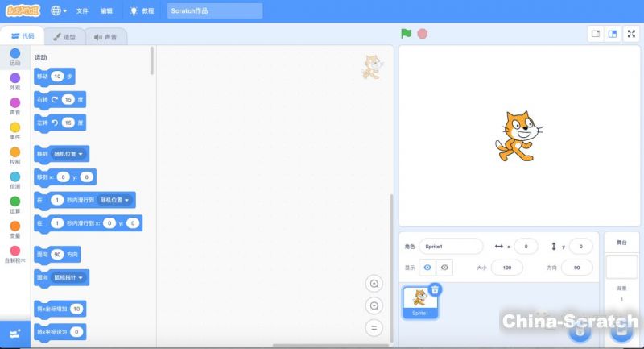Hide the sprite with crossed-eye icon
This screenshot has width=644, height=349.
click(x=444, y=268)
